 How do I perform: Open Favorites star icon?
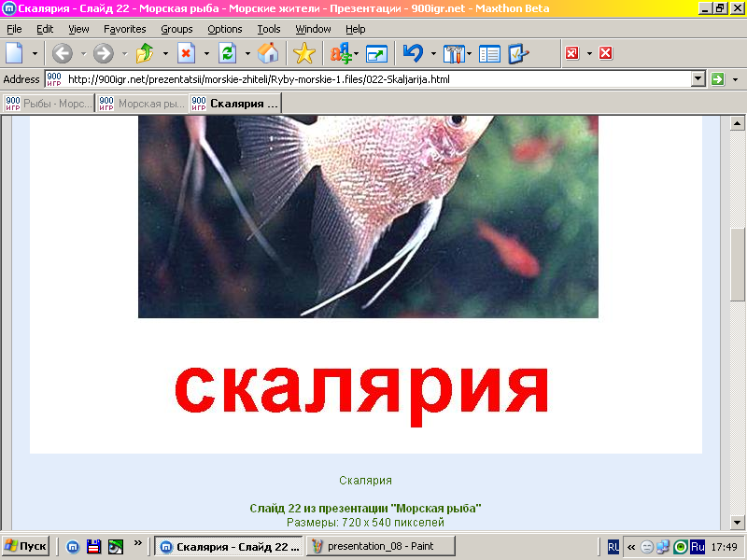click(x=303, y=53)
